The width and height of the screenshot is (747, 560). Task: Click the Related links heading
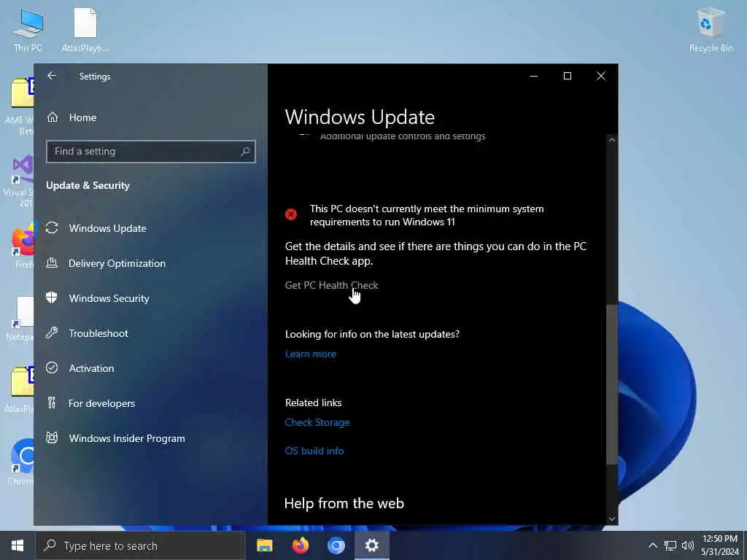pyautogui.click(x=314, y=402)
